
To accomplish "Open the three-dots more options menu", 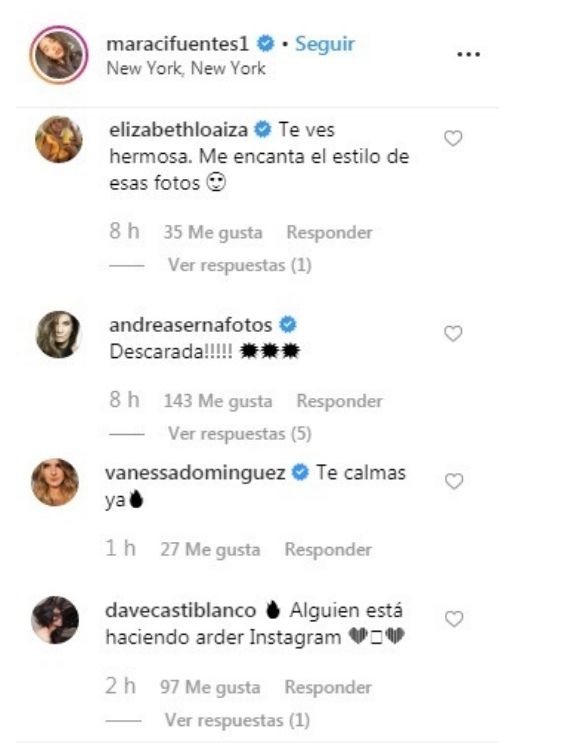I will click(x=468, y=54).
